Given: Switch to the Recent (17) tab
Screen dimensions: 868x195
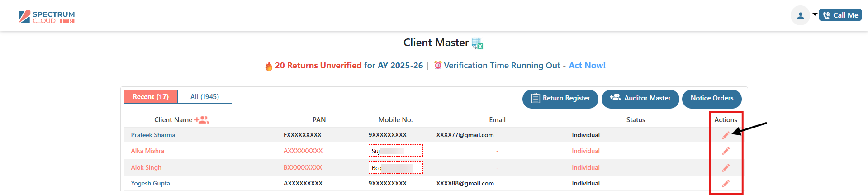Looking at the screenshot, I should tap(151, 97).
